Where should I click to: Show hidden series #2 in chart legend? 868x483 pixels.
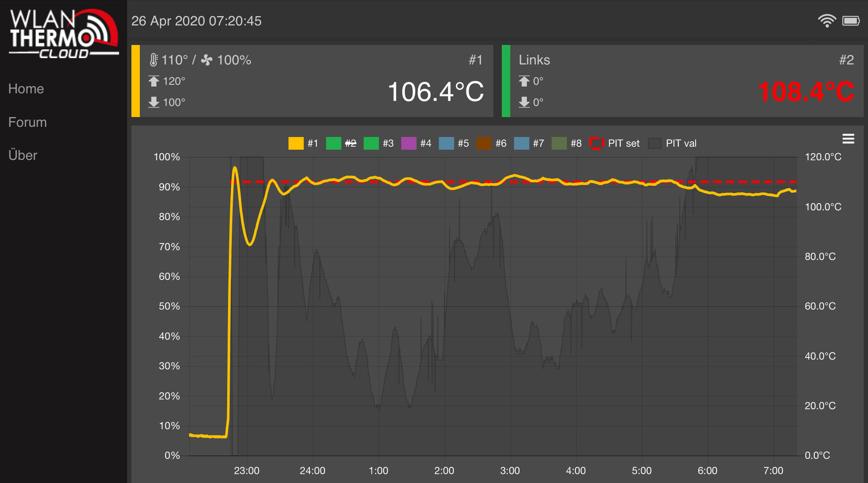click(341, 143)
